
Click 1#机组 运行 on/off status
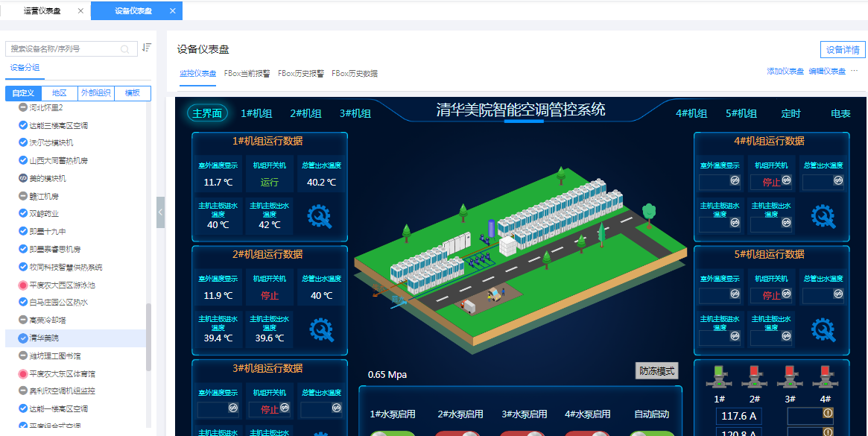[x=270, y=183]
